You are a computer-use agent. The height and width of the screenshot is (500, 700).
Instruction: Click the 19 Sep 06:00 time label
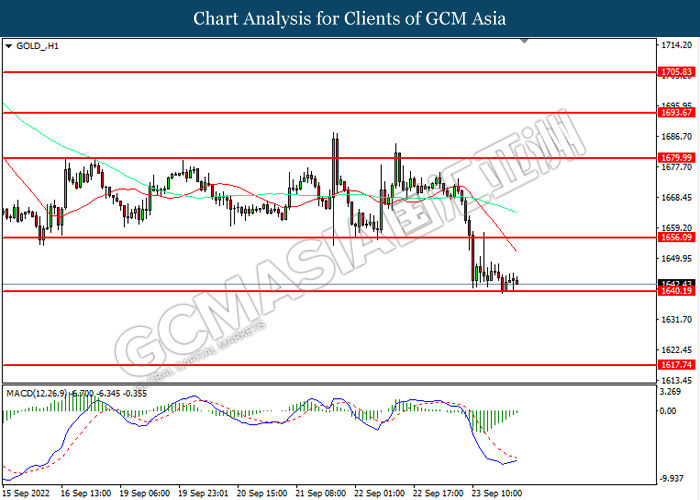(x=145, y=493)
